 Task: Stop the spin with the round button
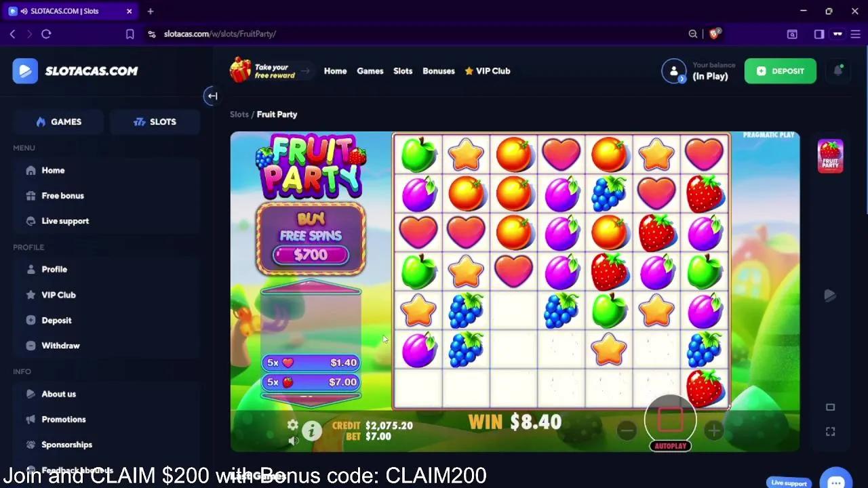pyautogui.click(x=670, y=420)
